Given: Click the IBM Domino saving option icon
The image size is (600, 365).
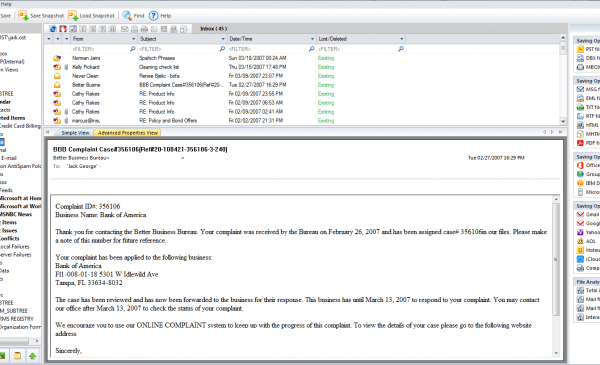Looking at the screenshot, I should (580, 183).
